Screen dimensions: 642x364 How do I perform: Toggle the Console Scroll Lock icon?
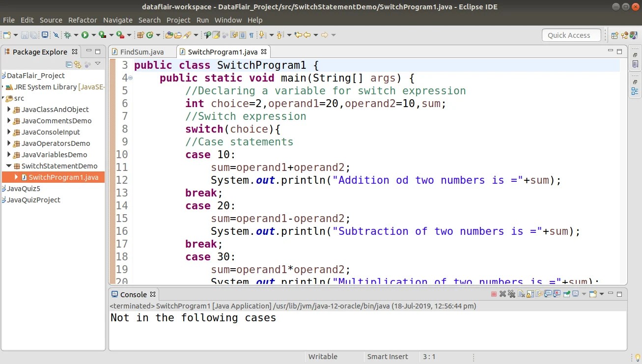[530, 294]
